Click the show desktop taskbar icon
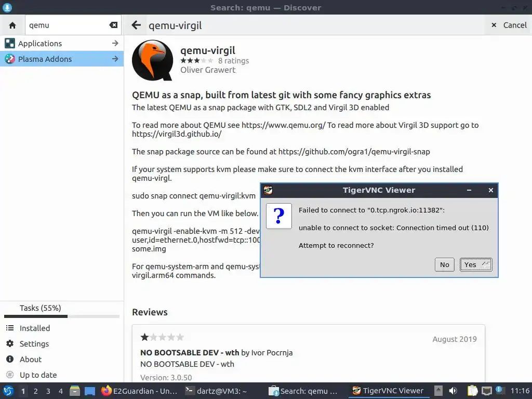 pyautogui.click(x=89, y=391)
